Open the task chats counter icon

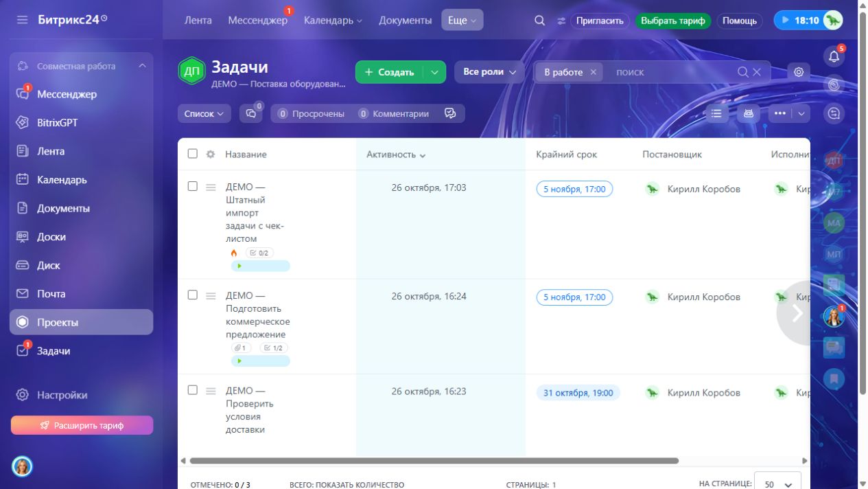(x=251, y=113)
